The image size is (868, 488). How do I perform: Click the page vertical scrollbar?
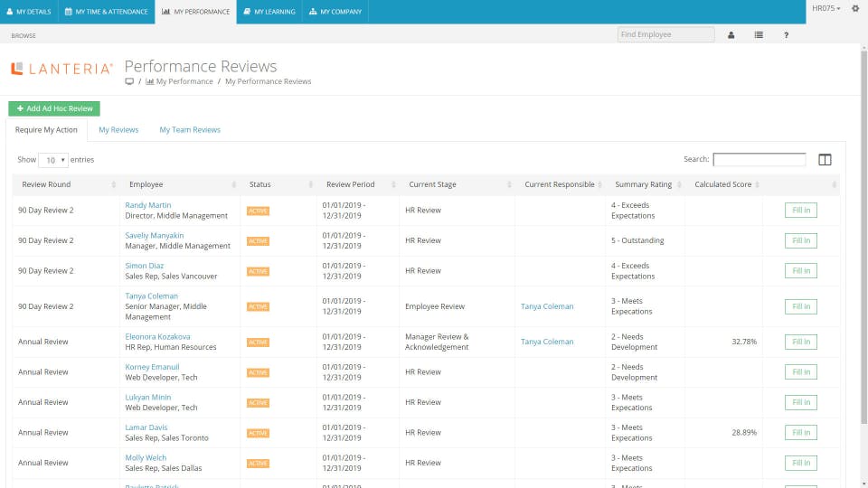point(863,238)
